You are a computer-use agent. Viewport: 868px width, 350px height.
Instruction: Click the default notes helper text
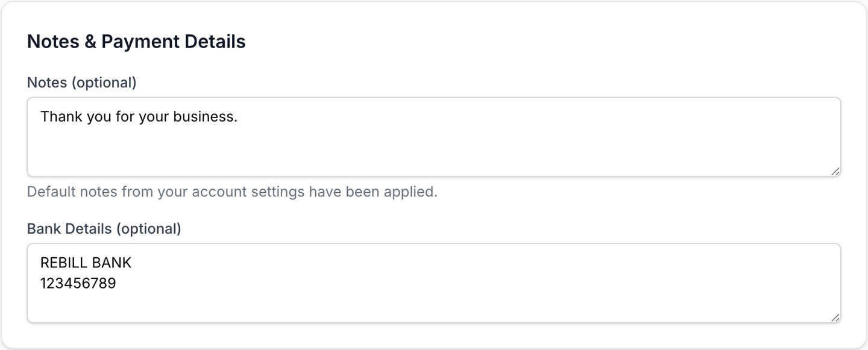click(232, 192)
